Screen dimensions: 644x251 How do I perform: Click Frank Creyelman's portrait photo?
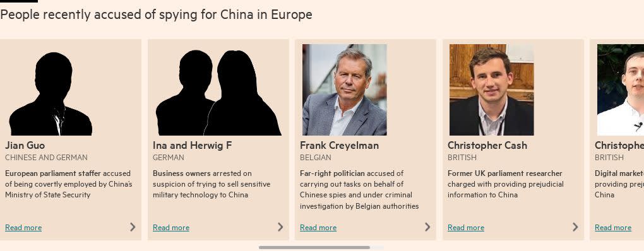[x=345, y=90]
